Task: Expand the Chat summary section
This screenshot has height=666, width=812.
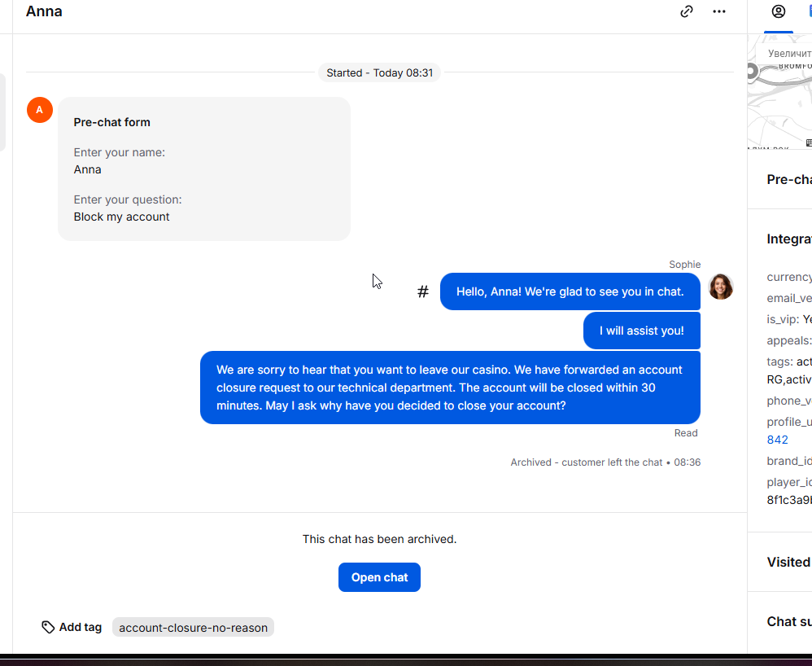Action: [x=789, y=621]
